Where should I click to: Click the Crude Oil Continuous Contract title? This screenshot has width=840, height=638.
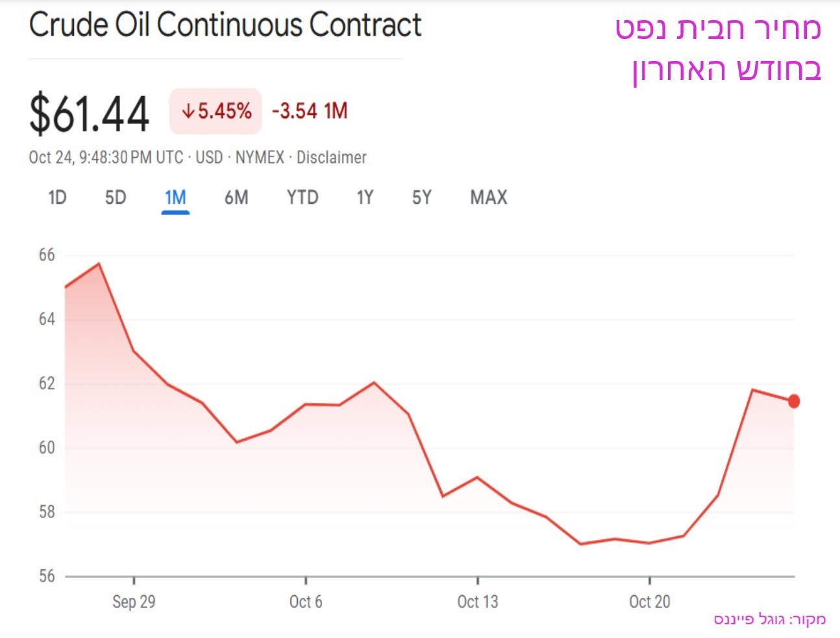coord(225,26)
